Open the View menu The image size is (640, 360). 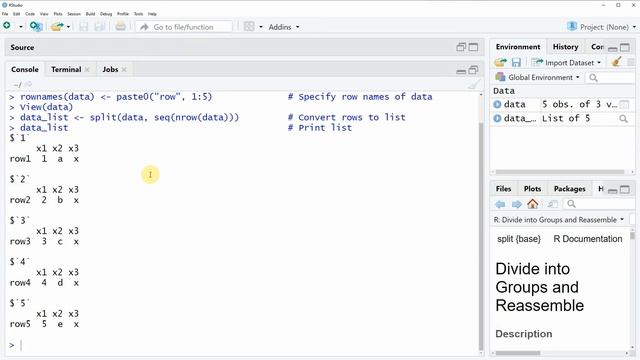44,14
